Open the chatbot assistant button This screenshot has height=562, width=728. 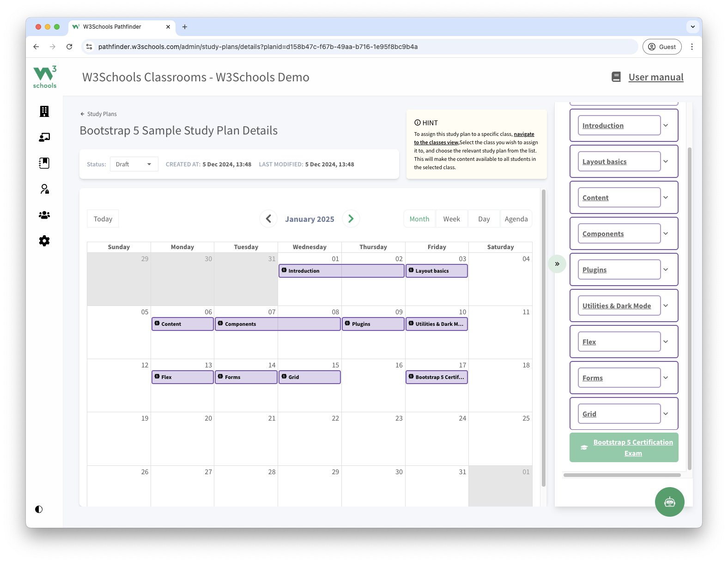[x=669, y=502]
